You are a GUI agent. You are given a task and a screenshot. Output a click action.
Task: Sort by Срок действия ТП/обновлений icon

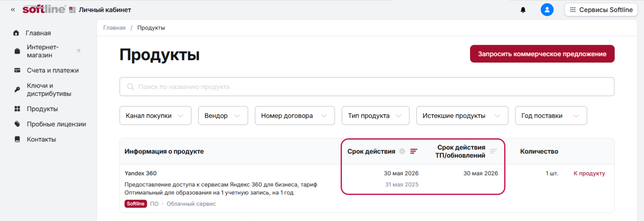click(x=493, y=151)
